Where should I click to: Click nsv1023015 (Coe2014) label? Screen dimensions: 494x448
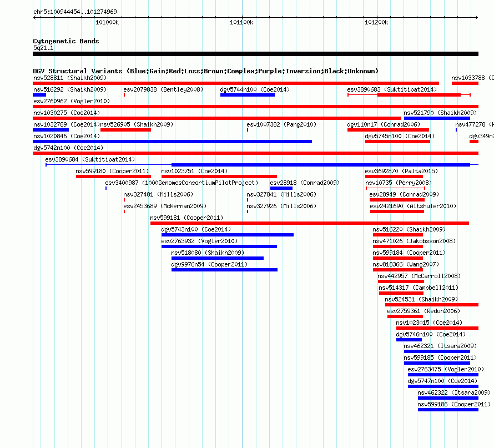[x=429, y=323]
